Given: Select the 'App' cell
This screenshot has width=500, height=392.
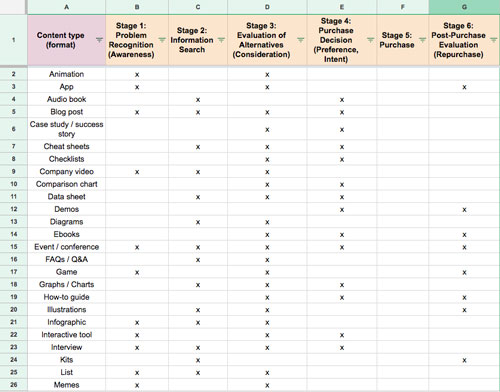Looking at the screenshot, I should click(x=66, y=87).
